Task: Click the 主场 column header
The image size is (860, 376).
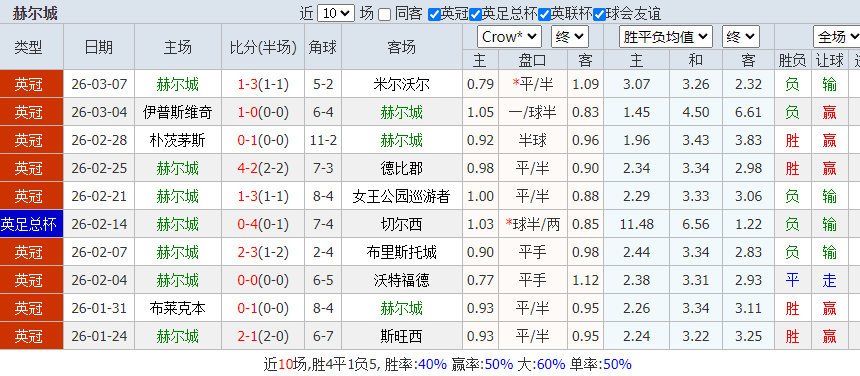Action: tap(178, 47)
